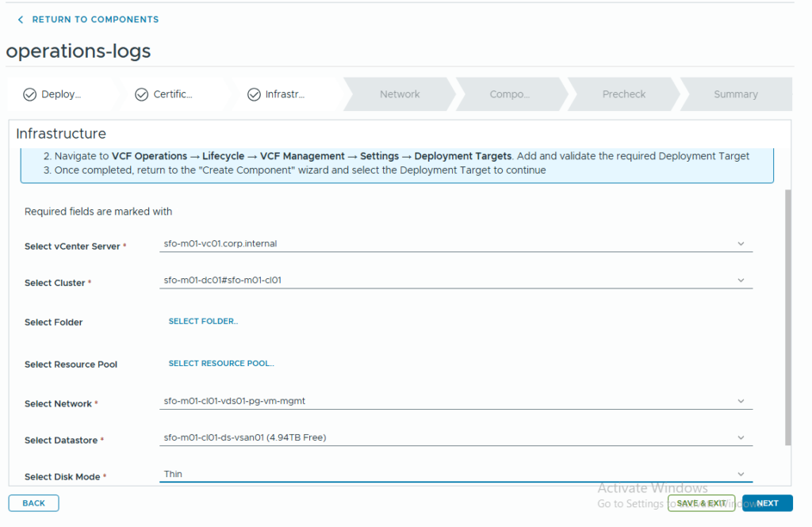Click the Certificate step checkmark icon
The height and width of the screenshot is (527, 812).
pos(141,94)
